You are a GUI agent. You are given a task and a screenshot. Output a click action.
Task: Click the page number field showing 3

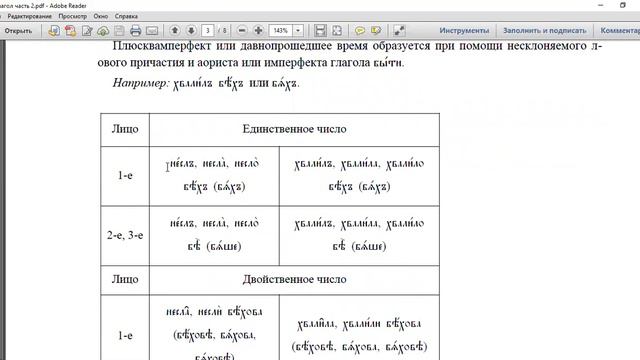point(207,31)
